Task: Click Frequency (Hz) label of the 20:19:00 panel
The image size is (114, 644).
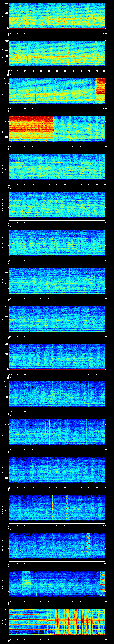Action: [3, 129]
